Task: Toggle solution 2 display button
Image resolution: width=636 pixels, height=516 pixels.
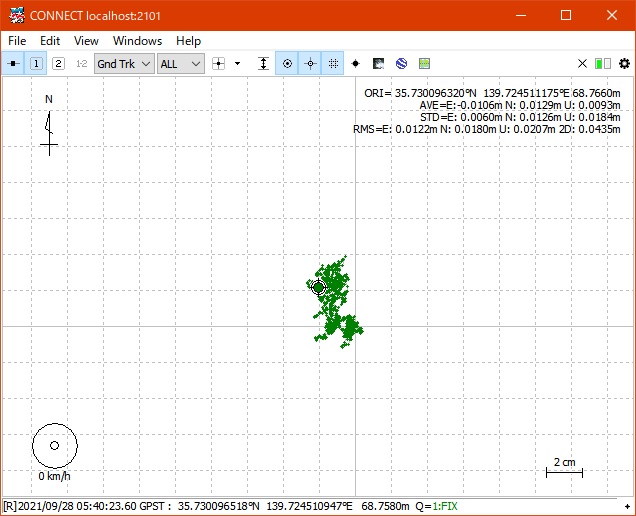Action: coord(58,63)
